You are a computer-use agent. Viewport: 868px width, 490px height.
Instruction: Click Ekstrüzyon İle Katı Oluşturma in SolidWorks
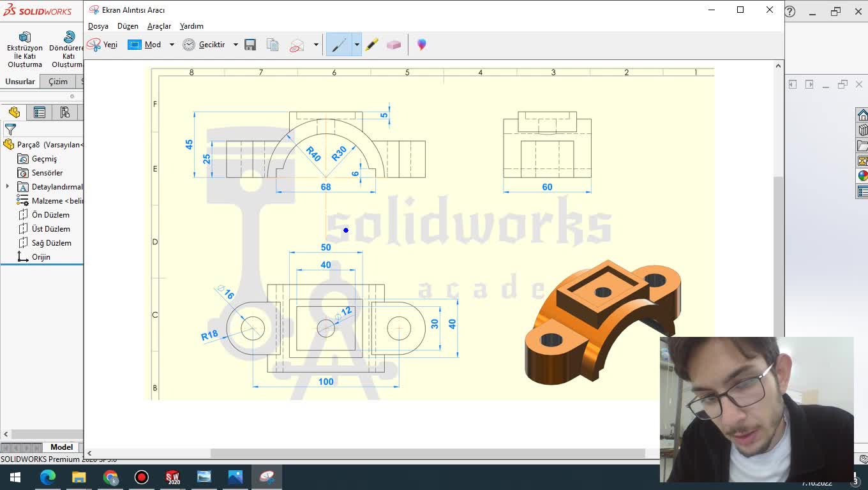[25, 50]
